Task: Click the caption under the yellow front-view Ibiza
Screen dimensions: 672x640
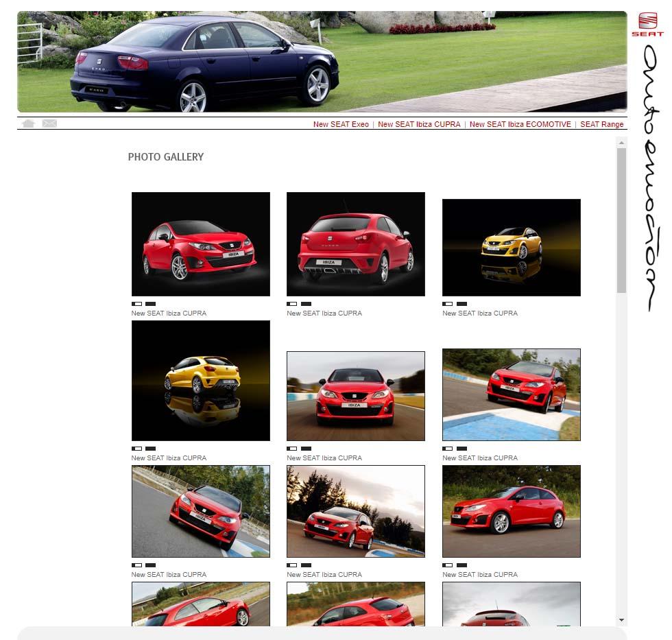Action: [480, 313]
